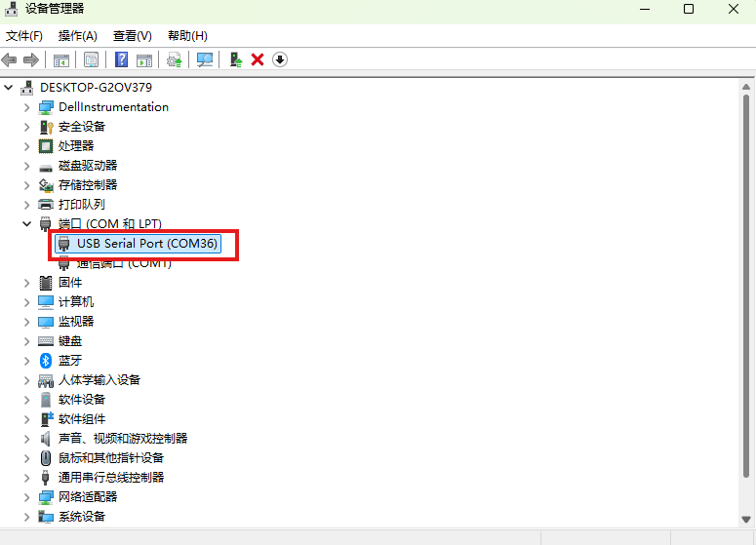
Task: Click the show/hide console tree icon
Action: tap(60, 59)
